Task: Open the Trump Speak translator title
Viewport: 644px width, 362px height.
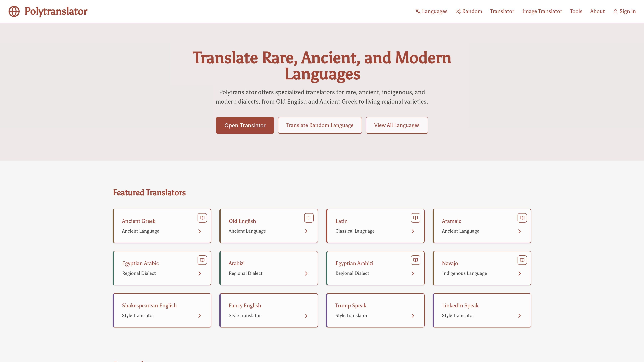Action: click(351, 306)
